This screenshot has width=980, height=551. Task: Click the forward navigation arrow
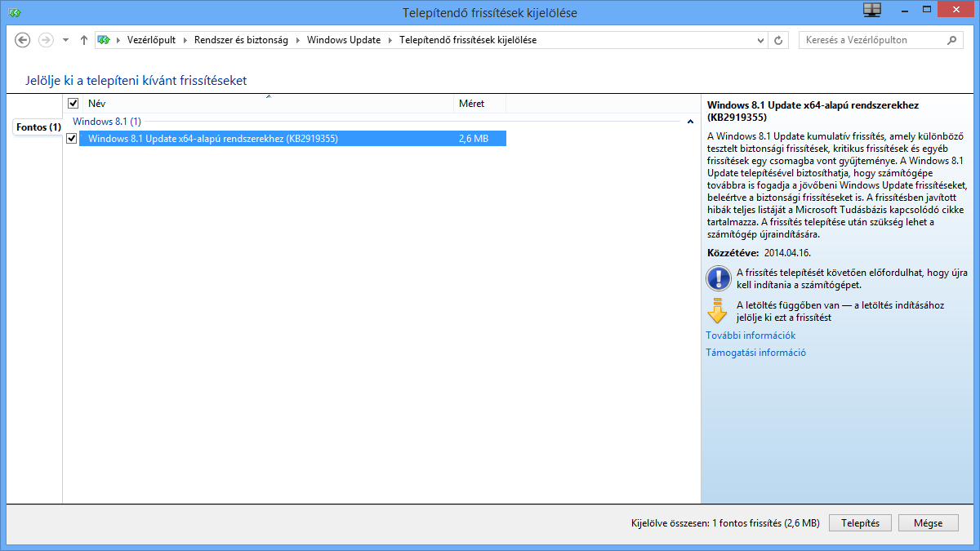point(46,40)
